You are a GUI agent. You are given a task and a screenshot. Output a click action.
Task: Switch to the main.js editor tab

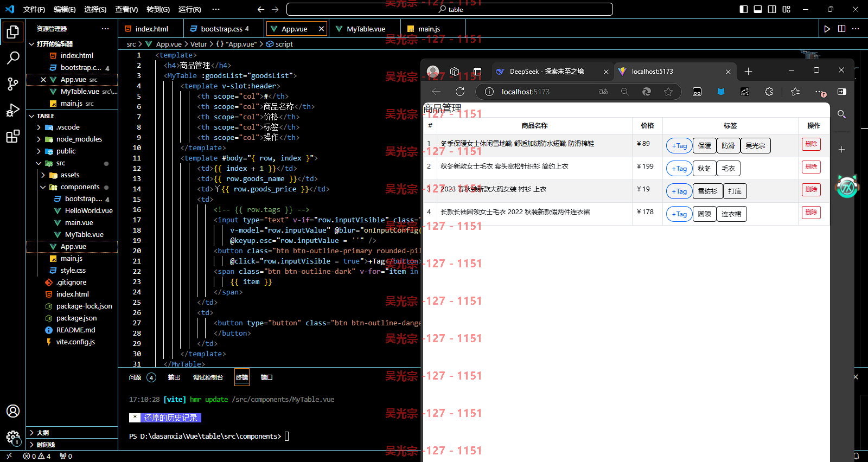click(429, 29)
